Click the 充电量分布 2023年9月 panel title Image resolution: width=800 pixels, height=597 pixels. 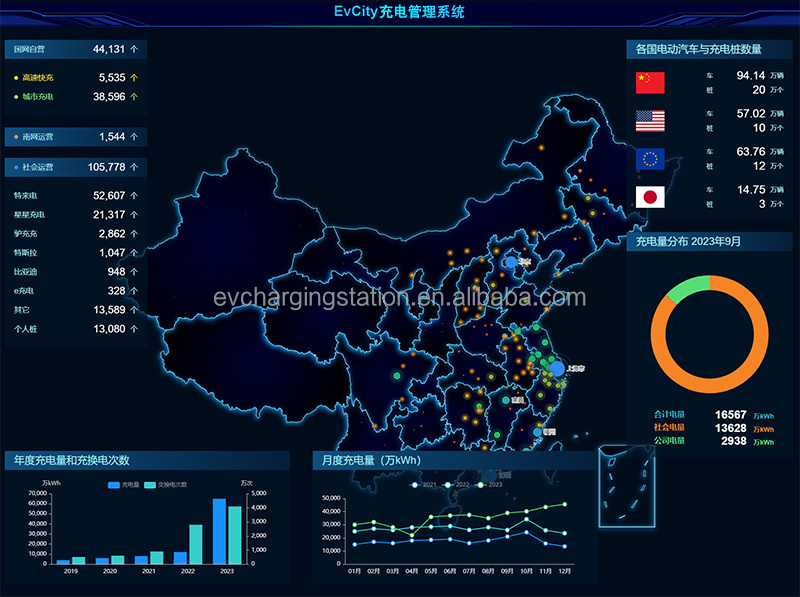click(688, 241)
